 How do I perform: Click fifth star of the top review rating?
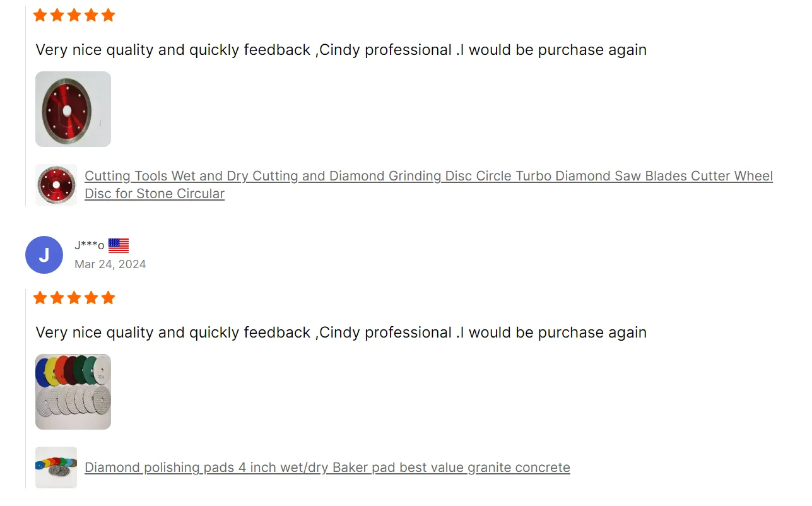[x=109, y=15]
